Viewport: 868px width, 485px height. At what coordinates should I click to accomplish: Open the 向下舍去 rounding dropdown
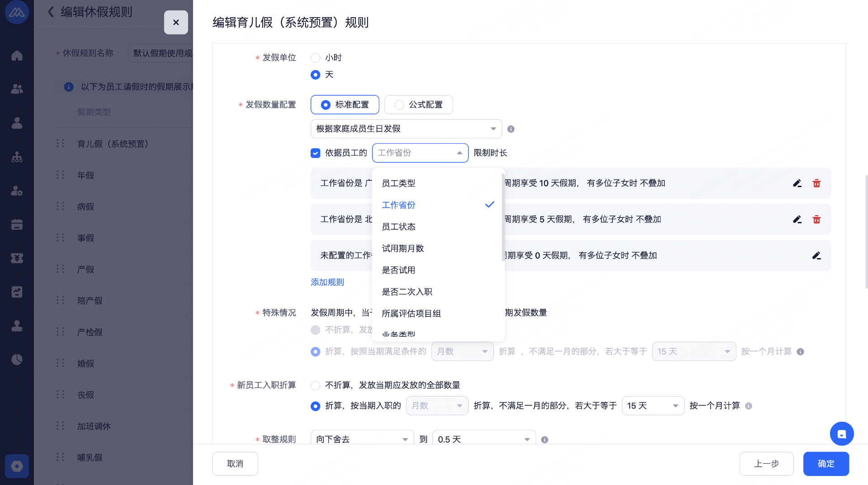coord(362,439)
